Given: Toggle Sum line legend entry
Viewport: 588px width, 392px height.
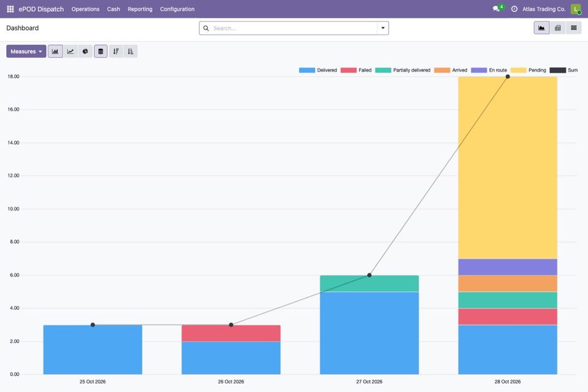Looking at the screenshot, I should coord(563,70).
